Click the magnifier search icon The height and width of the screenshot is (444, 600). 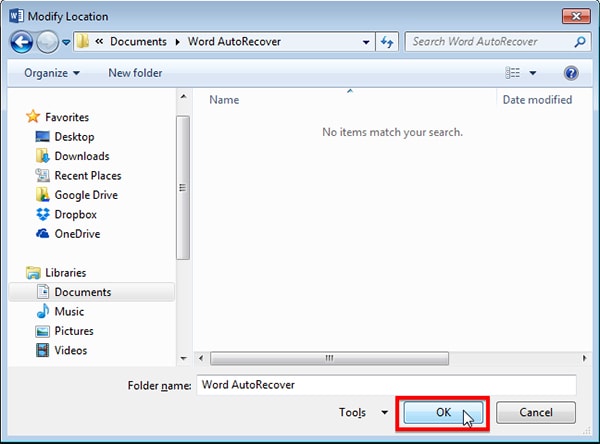580,42
